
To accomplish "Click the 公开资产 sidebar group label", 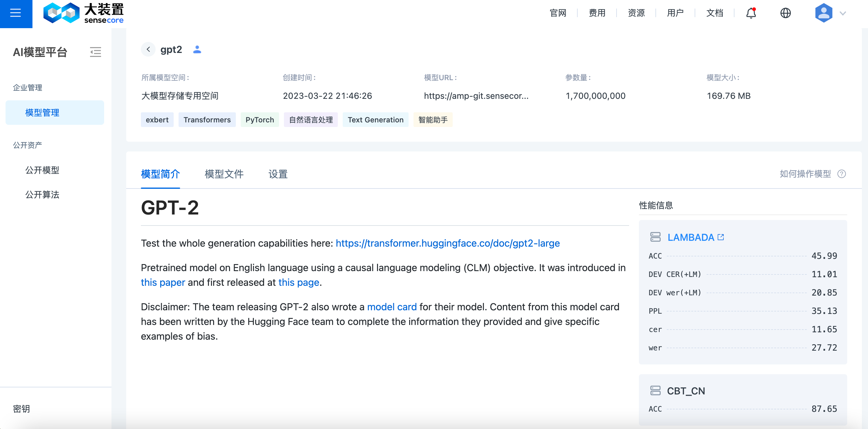I will click(x=28, y=145).
